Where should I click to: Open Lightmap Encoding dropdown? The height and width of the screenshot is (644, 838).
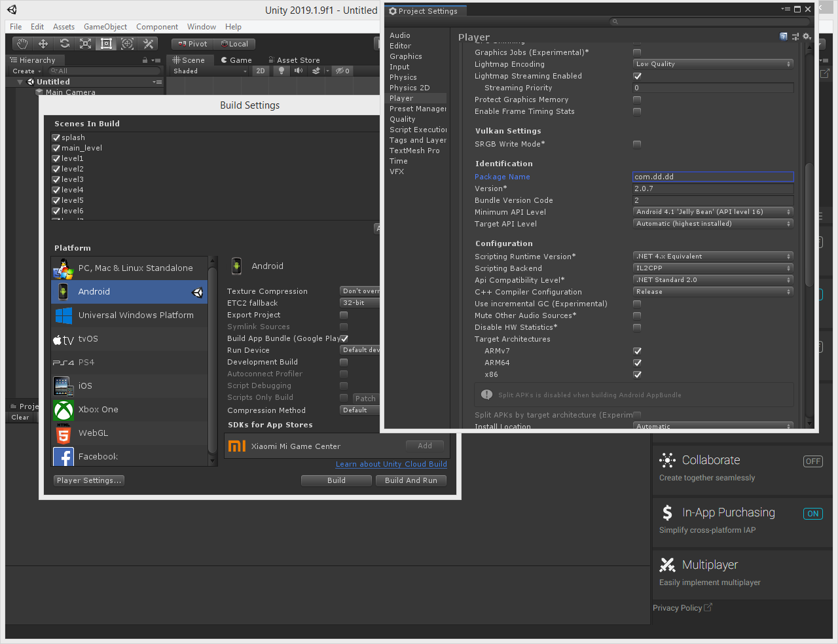713,64
